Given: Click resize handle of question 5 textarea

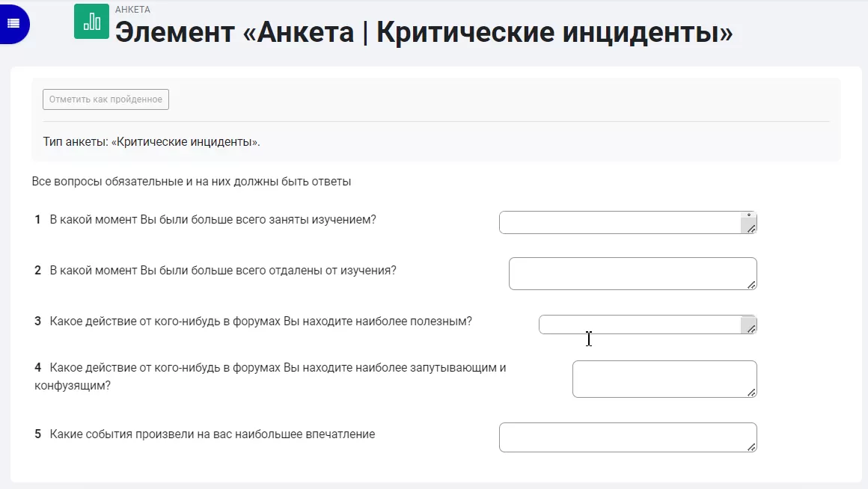Looking at the screenshot, I should pos(751,447).
